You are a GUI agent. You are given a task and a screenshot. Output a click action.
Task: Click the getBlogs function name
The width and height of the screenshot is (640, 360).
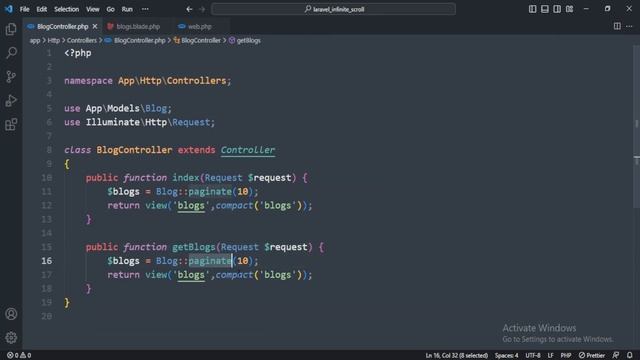tap(193, 247)
